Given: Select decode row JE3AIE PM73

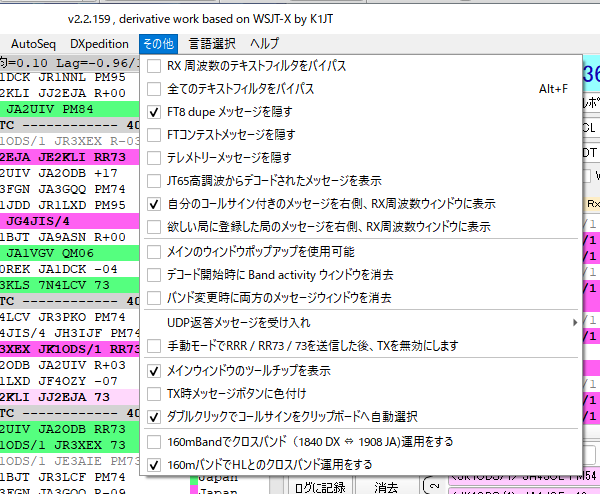Looking at the screenshot, I should (70, 461).
